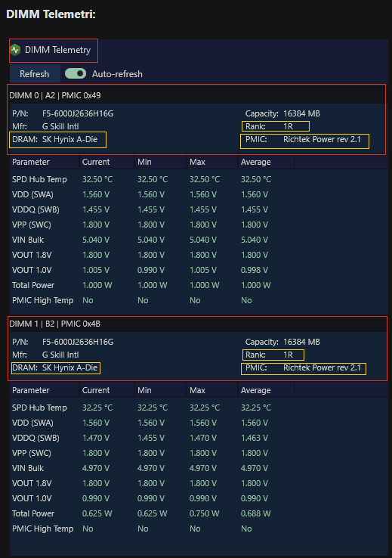Click DIMM 1 PMIC Richtek Power rev 2.1 field
Image resolution: width=392 pixels, height=558 pixels.
point(304,368)
